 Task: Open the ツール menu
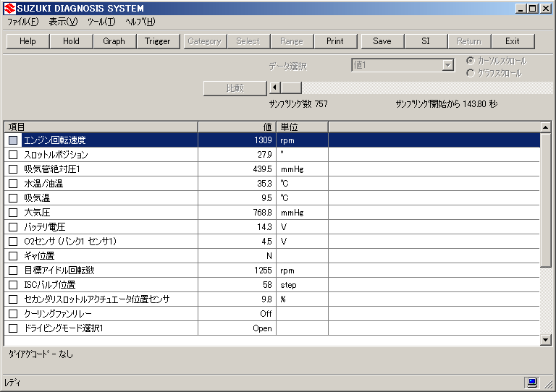coord(101,22)
